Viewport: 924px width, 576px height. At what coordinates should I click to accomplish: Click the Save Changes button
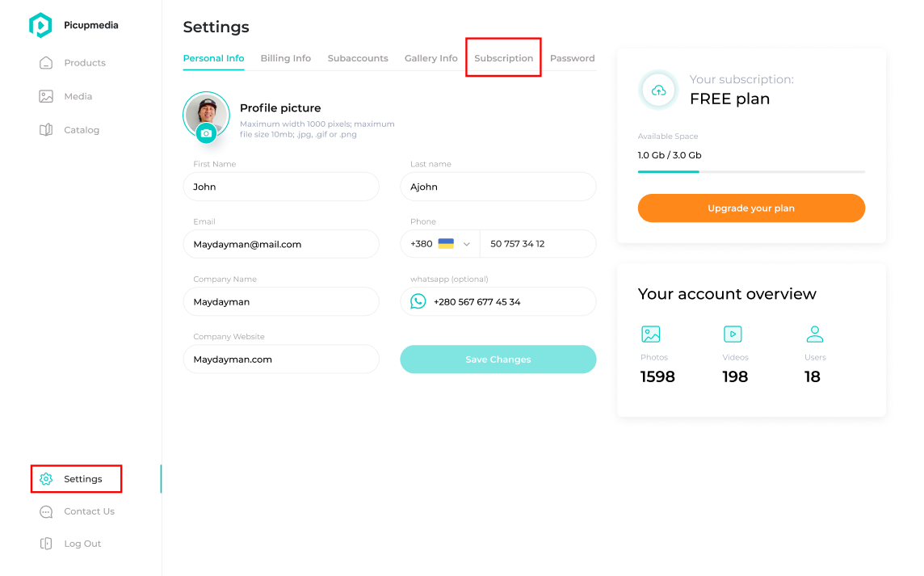(x=498, y=359)
